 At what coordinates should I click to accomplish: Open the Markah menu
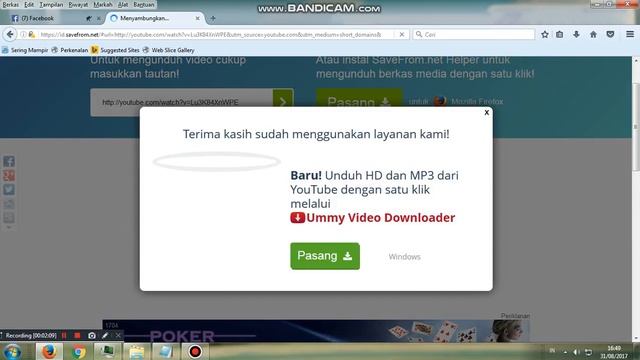coord(103,4)
